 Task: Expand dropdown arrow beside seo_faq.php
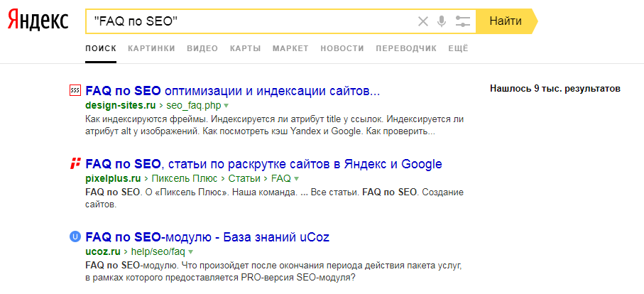coord(227,106)
